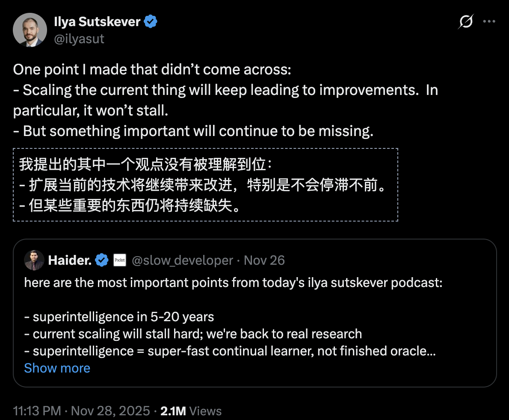Open the @ilyasut handle link

(x=79, y=39)
